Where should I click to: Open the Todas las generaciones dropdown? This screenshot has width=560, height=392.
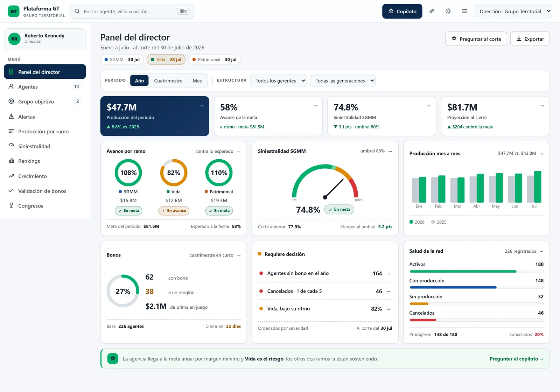(343, 80)
